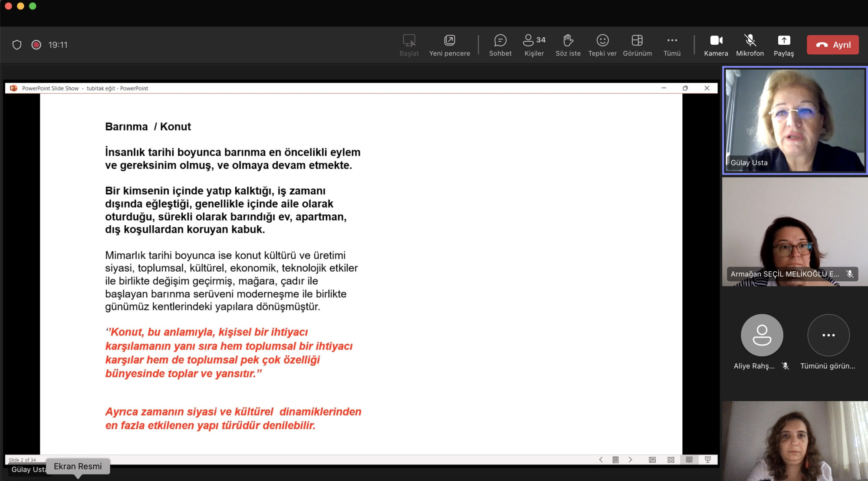This screenshot has width=868, height=481.
Task: Leave the meeting with Ayrıl
Action: (x=832, y=45)
